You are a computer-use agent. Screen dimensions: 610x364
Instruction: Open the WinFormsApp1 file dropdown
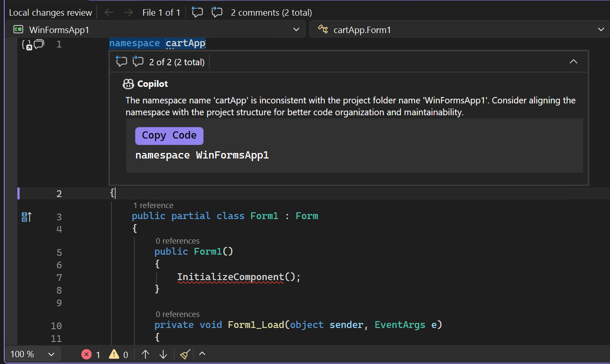[297, 29]
